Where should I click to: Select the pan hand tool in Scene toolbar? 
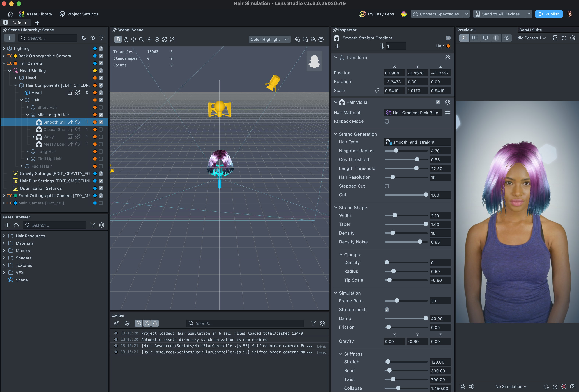tap(126, 39)
